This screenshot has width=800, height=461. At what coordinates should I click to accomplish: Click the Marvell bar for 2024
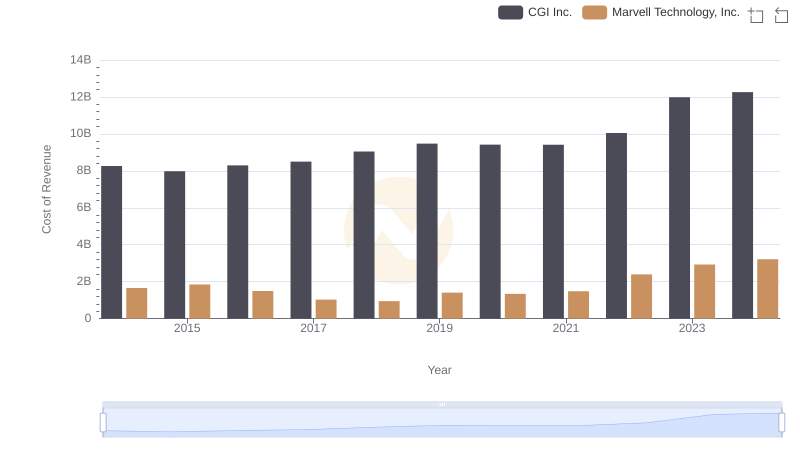click(767, 289)
